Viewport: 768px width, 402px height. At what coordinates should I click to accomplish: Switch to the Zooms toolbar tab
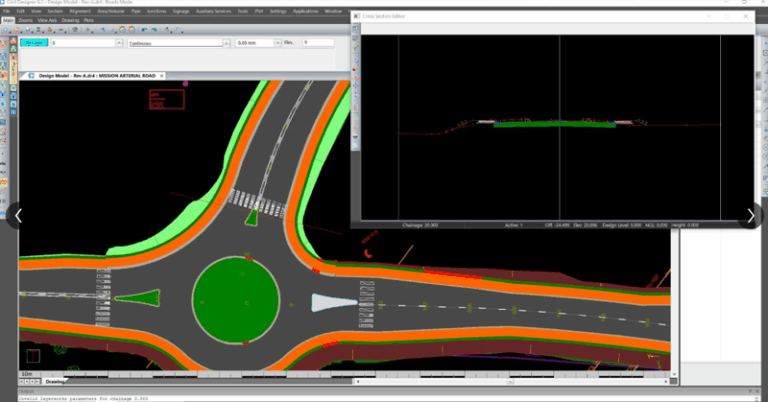tap(25, 20)
